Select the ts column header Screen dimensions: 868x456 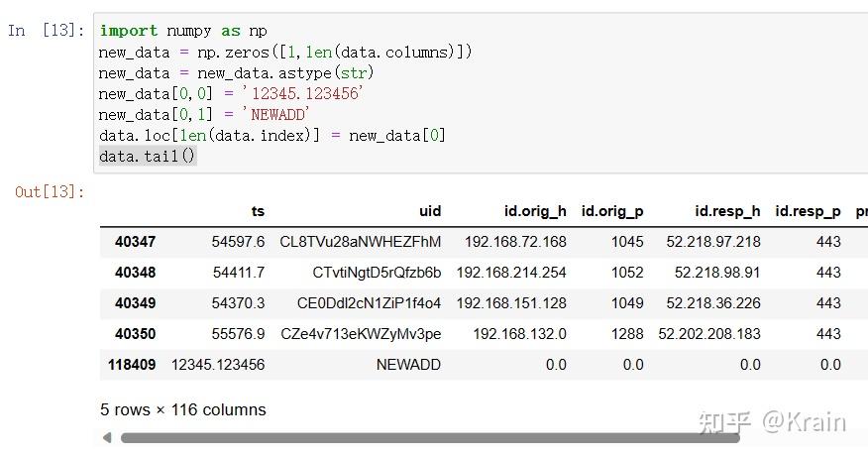[x=258, y=211]
